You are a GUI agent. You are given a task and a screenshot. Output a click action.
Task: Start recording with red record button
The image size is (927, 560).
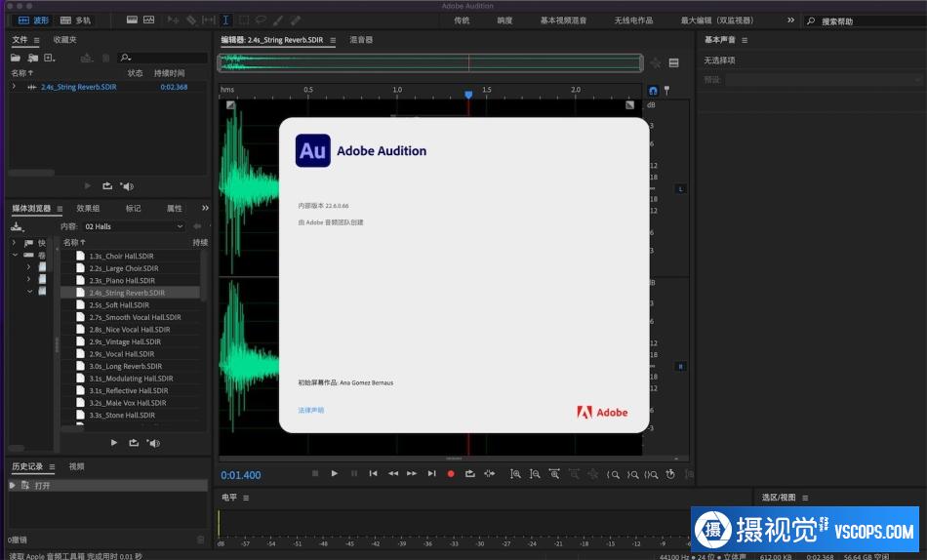(x=451, y=474)
